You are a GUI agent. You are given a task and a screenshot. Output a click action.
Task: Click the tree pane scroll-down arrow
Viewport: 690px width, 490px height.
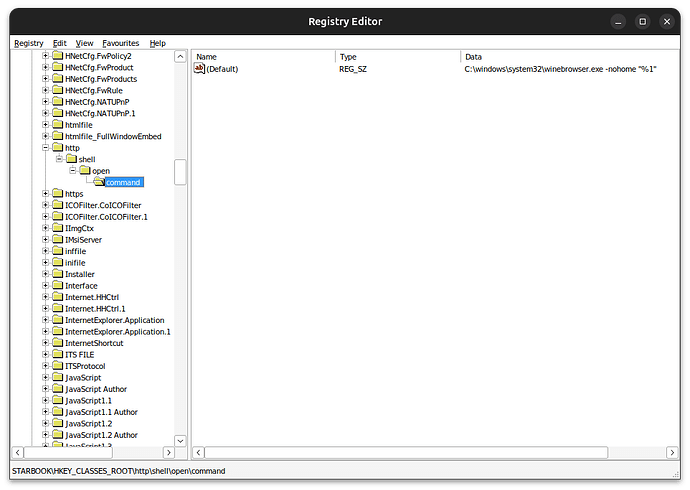(x=180, y=440)
